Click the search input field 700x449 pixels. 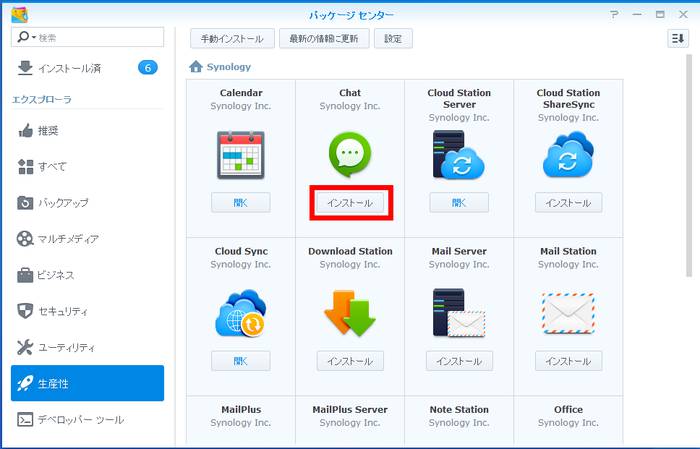(x=88, y=37)
